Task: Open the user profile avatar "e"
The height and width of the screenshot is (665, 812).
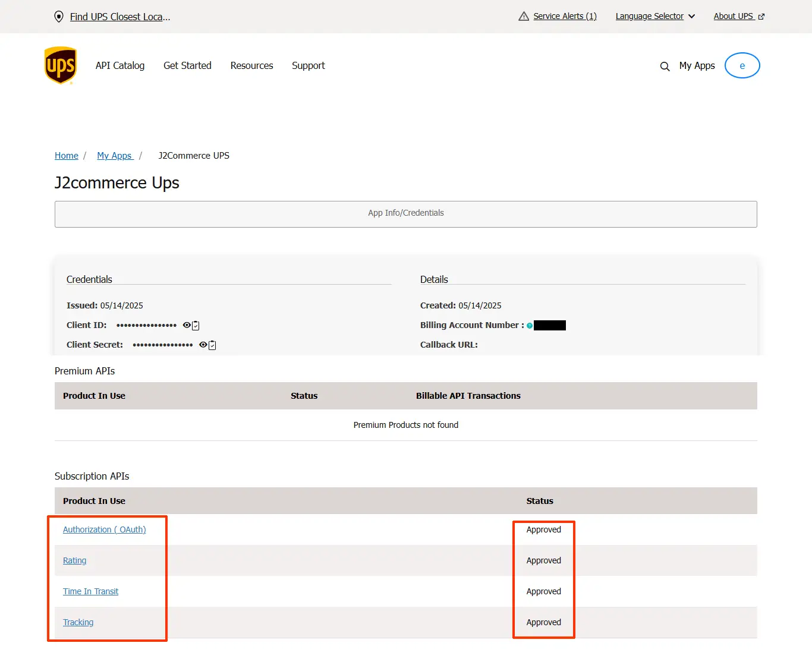Action: (x=742, y=65)
